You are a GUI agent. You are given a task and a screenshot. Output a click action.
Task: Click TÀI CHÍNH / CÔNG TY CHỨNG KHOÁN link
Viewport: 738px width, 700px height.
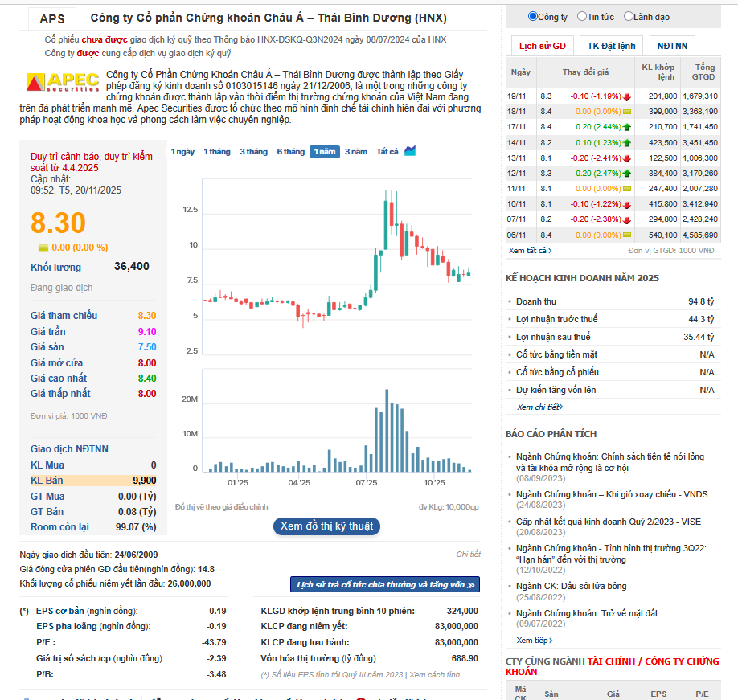click(613, 666)
